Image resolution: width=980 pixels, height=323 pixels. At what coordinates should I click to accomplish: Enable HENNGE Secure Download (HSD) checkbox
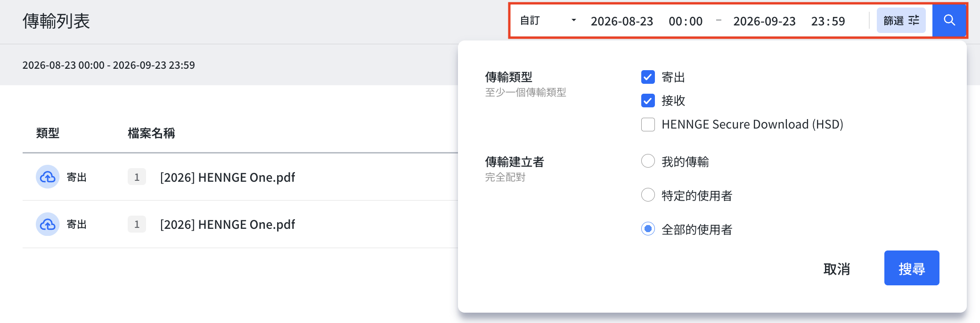tap(648, 124)
